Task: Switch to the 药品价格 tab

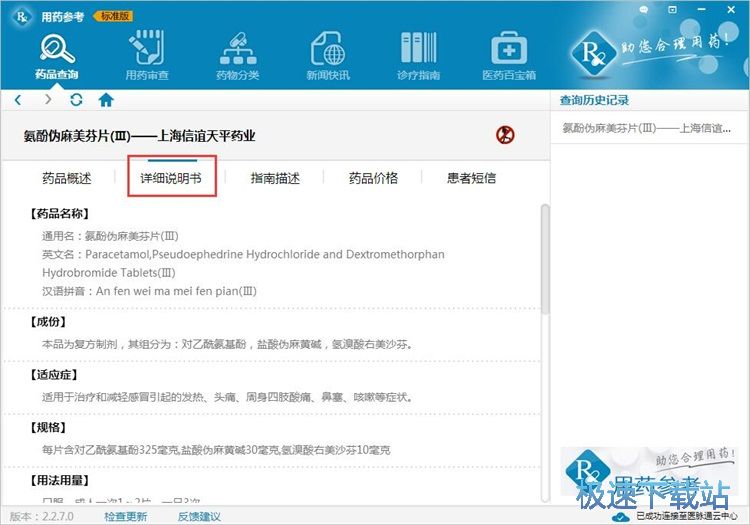Action: click(373, 178)
